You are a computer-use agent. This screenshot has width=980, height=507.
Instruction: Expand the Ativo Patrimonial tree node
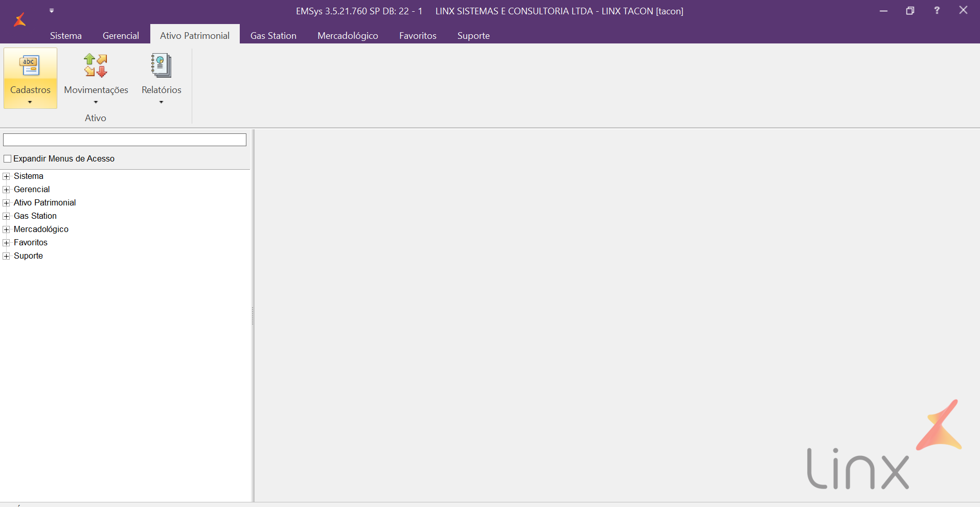(6, 203)
